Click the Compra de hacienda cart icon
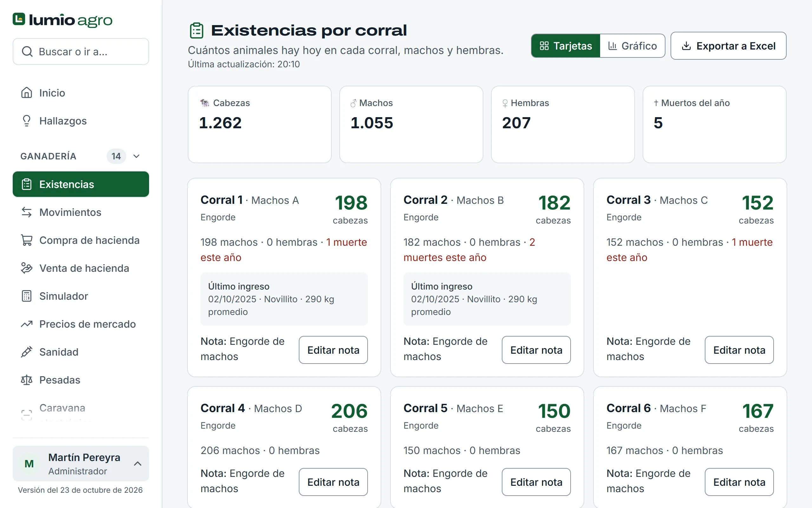This screenshot has height=508, width=812. click(27, 240)
